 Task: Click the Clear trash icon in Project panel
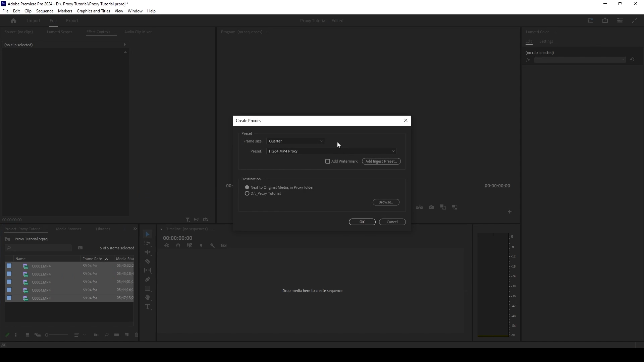click(136, 335)
